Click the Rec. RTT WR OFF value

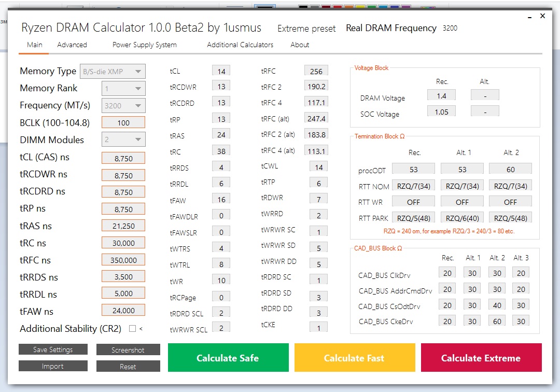(414, 202)
